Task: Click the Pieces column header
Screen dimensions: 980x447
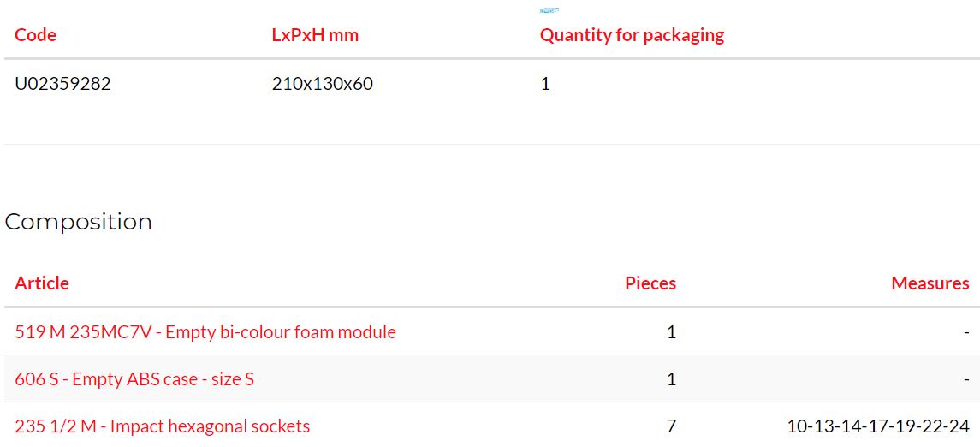Action: pos(650,283)
